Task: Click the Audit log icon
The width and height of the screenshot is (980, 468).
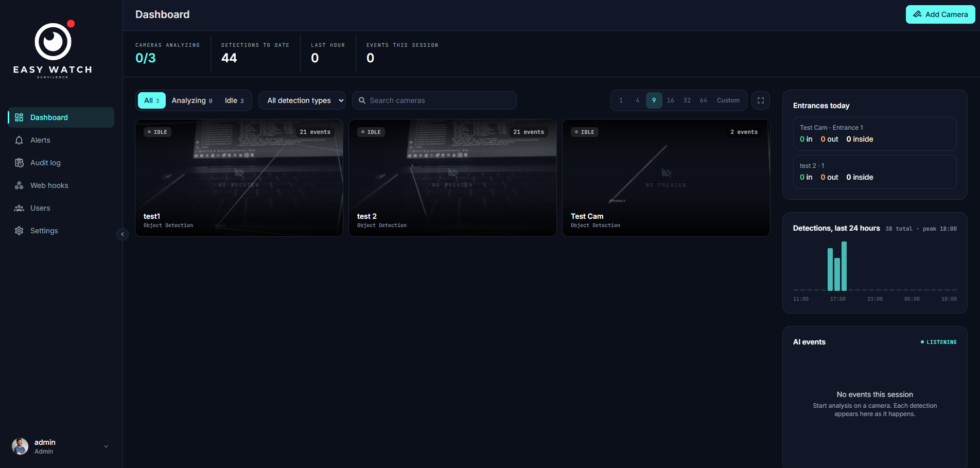Action: 19,163
